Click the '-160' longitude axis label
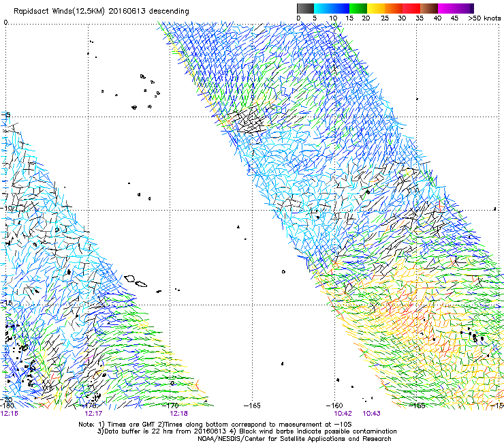The image size is (504, 443). pyautogui.click(x=334, y=406)
